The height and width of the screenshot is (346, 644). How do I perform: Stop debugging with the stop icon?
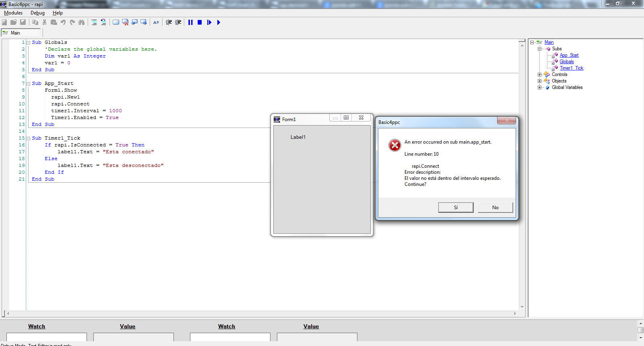(x=200, y=23)
